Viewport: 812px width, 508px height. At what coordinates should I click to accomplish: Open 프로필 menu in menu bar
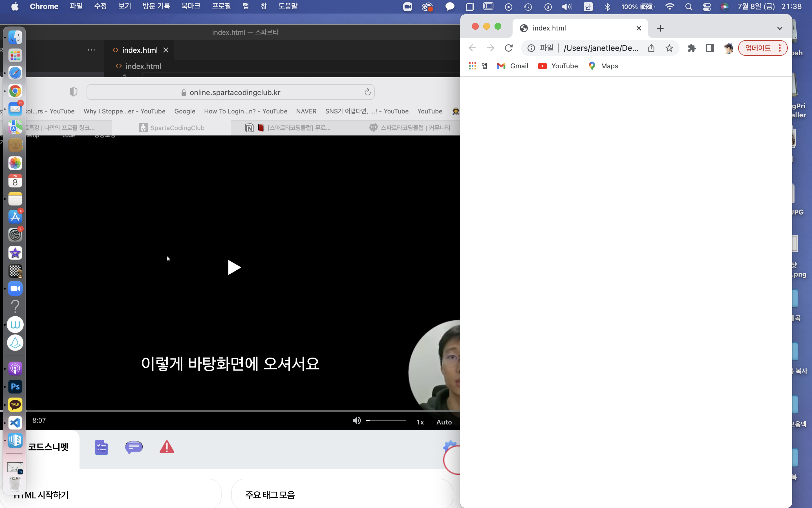point(221,6)
